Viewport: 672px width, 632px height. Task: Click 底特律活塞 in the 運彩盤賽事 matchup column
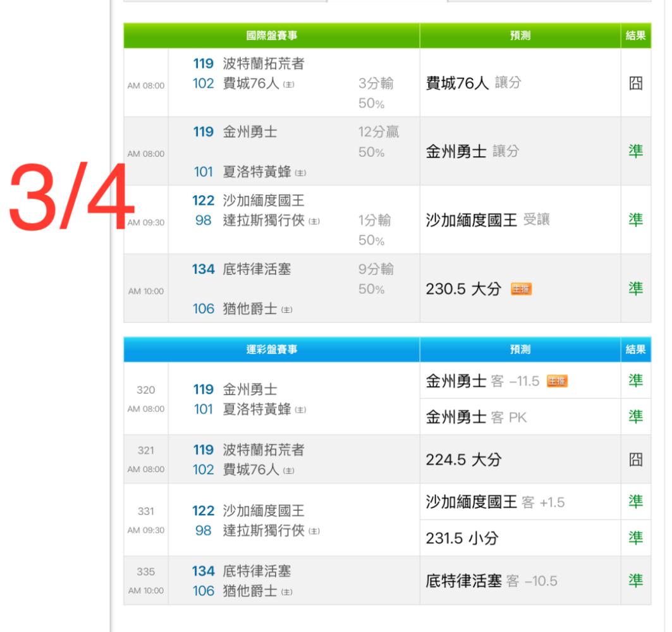coord(257,571)
